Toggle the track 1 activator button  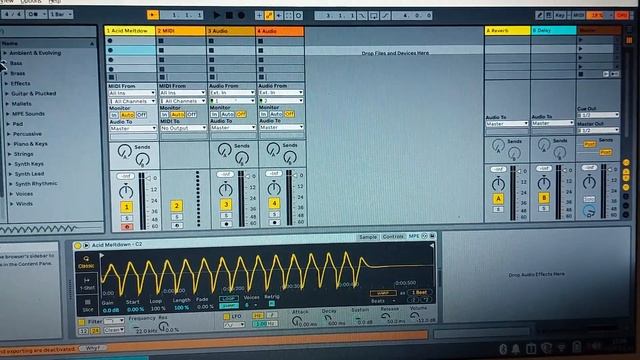[x=127, y=207]
